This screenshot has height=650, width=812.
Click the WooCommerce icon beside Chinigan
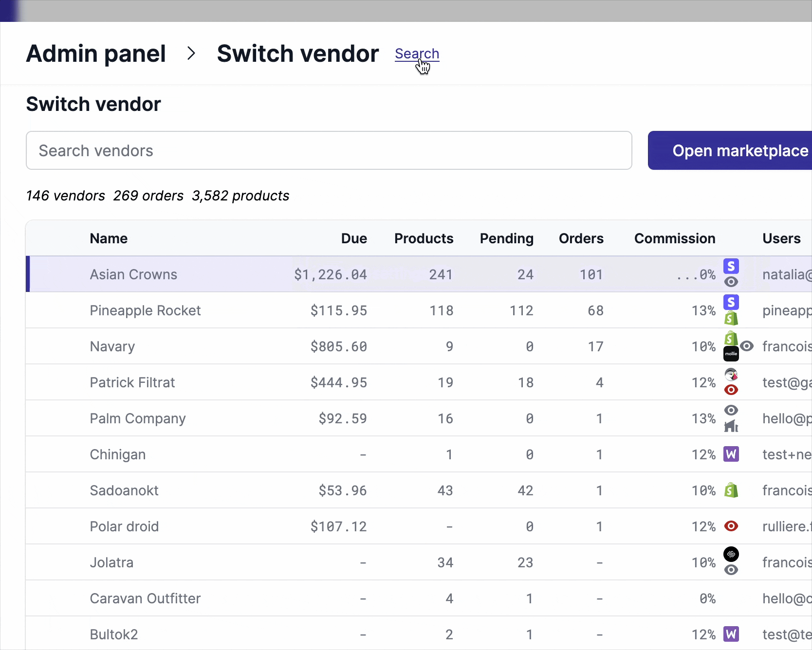731,454
